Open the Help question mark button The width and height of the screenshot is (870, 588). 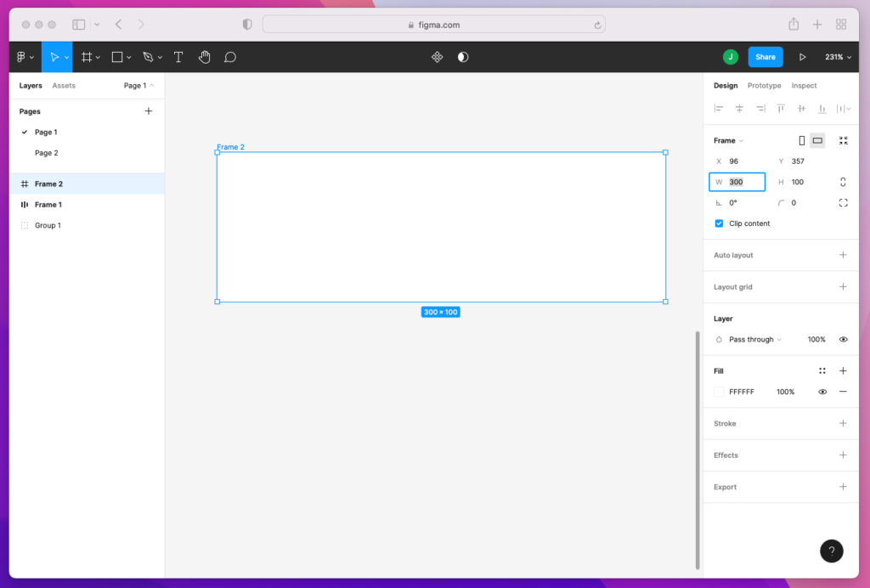click(x=831, y=551)
